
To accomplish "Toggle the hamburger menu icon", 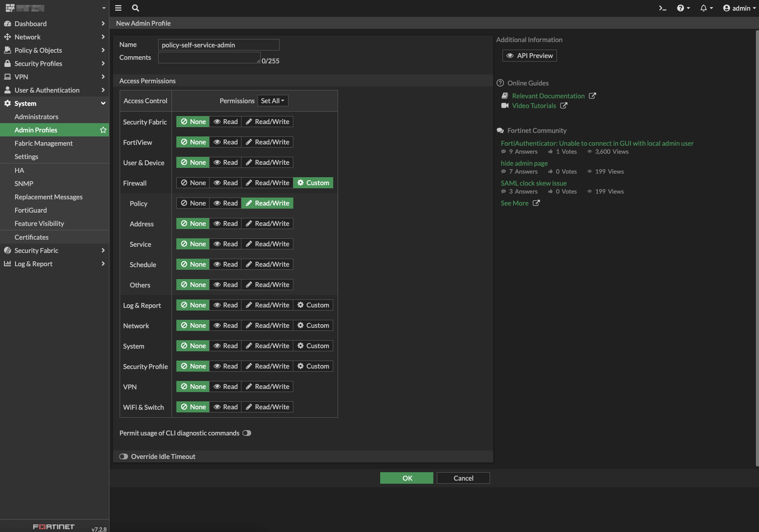I will point(118,8).
